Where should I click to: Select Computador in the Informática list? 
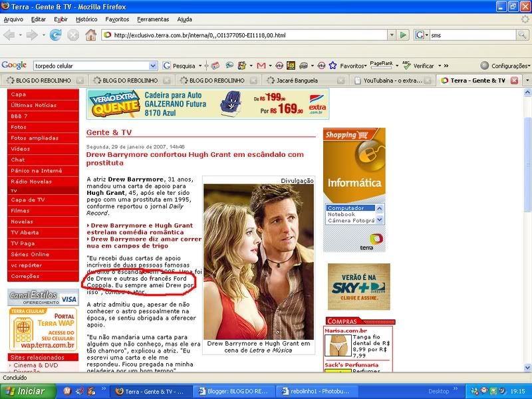click(346, 208)
